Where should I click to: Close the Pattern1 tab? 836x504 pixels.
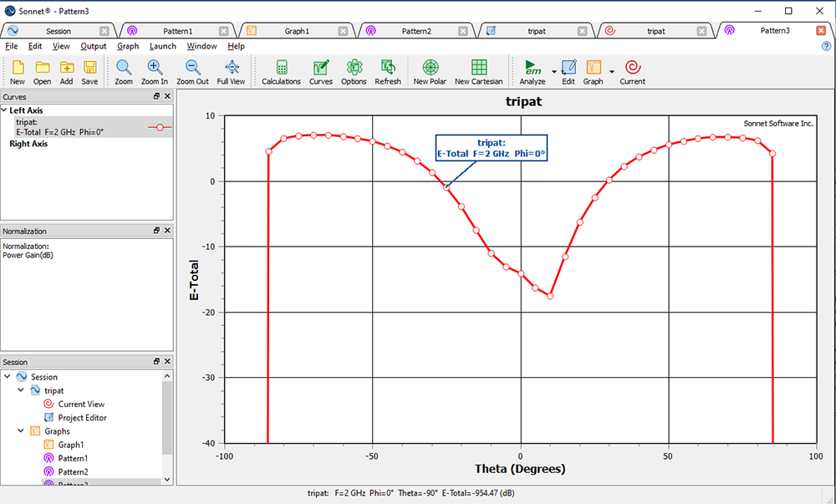coord(224,32)
